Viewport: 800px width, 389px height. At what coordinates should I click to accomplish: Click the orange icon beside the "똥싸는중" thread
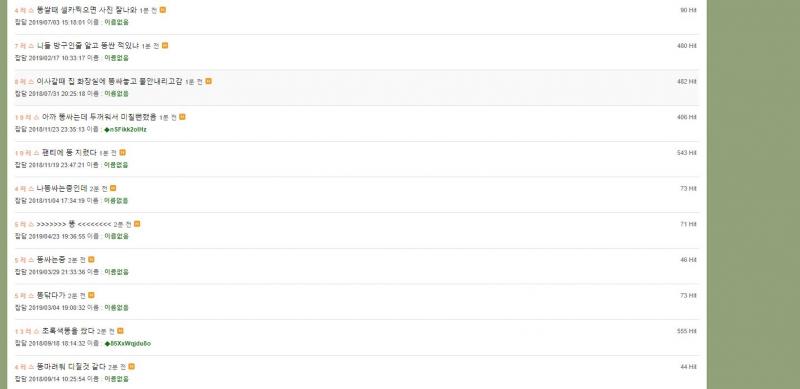[91, 259]
